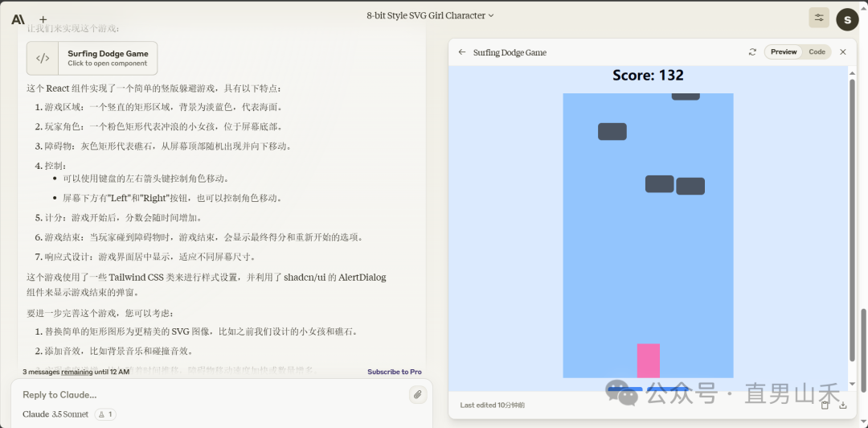Open the user profile avatar
The width and height of the screenshot is (868, 428).
pyautogui.click(x=847, y=19)
